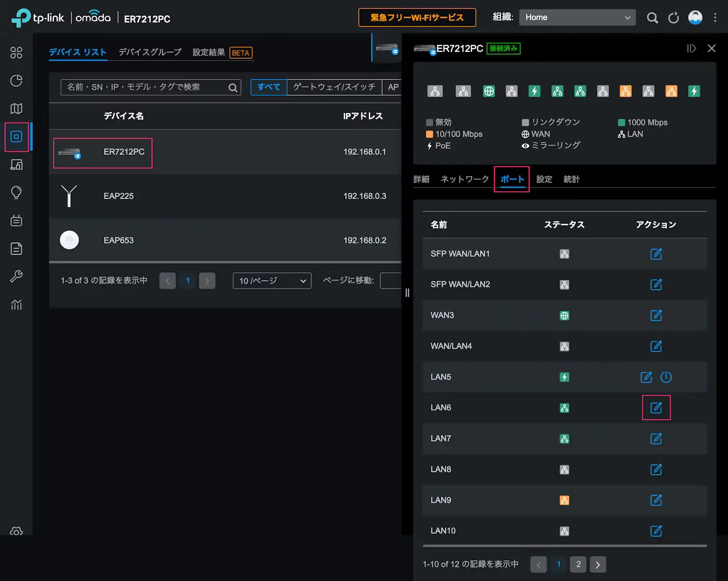
Task: Open the 10 /ページ page size dropdown
Action: [x=272, y=281]
